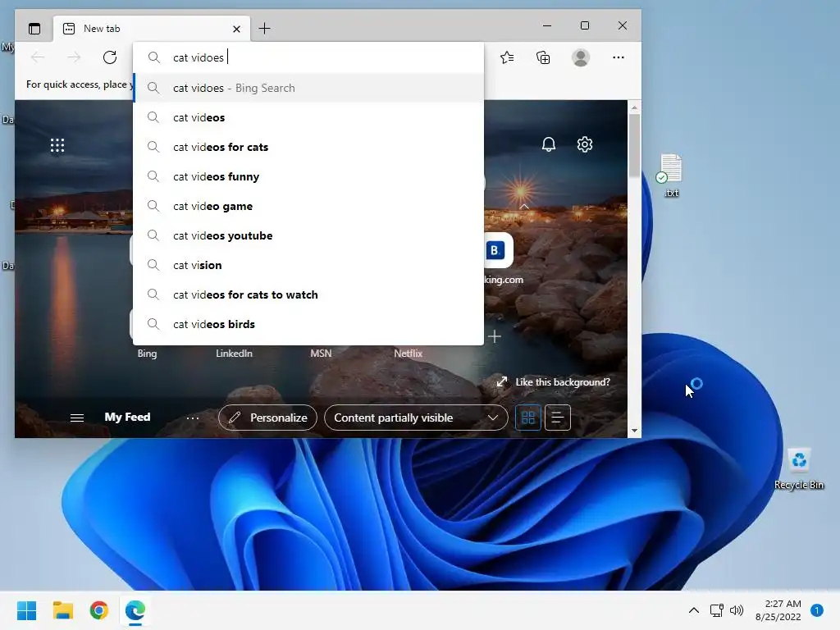Click the expand arrow beside 'Like this background?'

(501, 382)
